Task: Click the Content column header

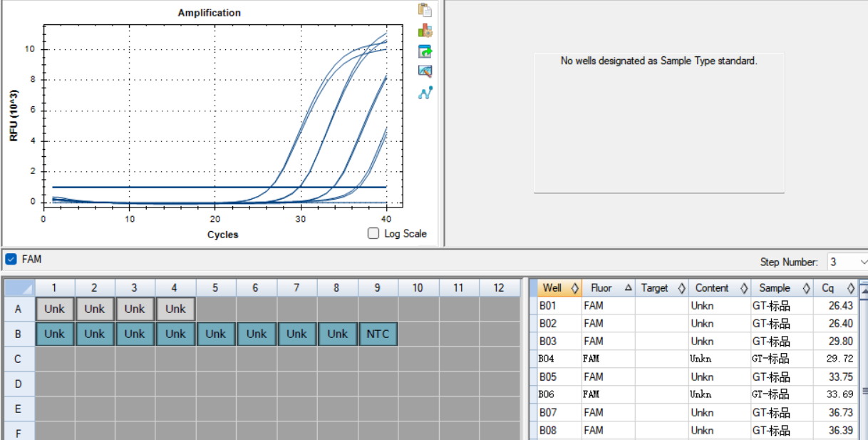Action: [719, 288]
